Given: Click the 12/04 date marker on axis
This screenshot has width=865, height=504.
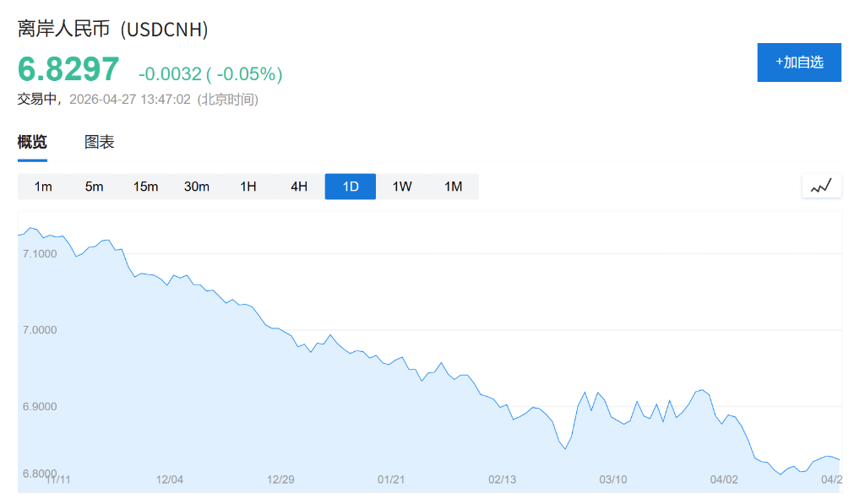Looking at the screenshot, I should 170,480.
